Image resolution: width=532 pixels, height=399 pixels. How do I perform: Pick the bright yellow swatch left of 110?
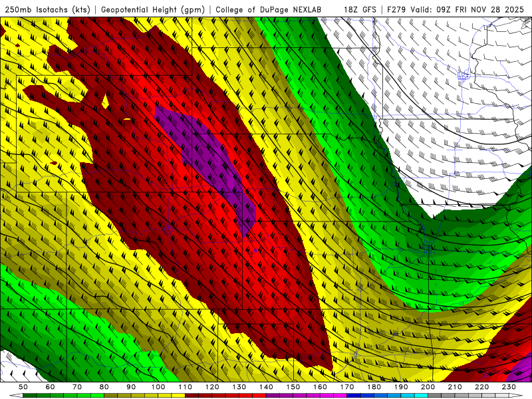click(x=178, y=396)
